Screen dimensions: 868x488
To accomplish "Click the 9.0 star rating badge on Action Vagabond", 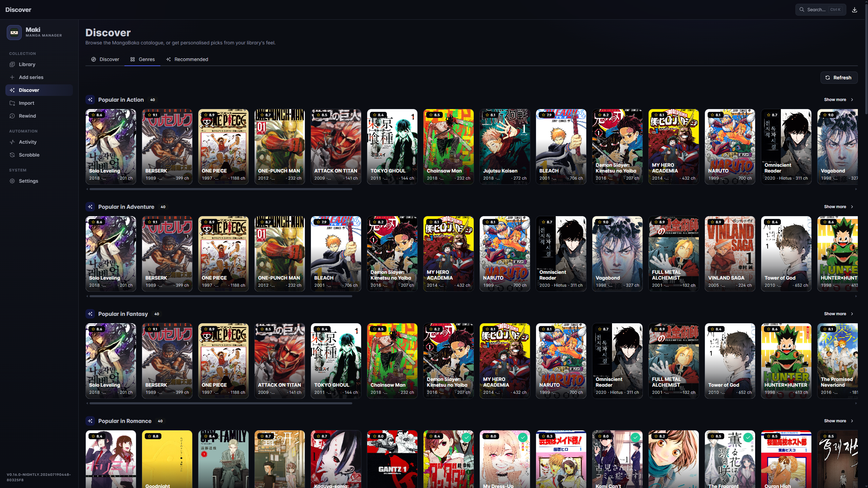I will [x=828, y=115].
